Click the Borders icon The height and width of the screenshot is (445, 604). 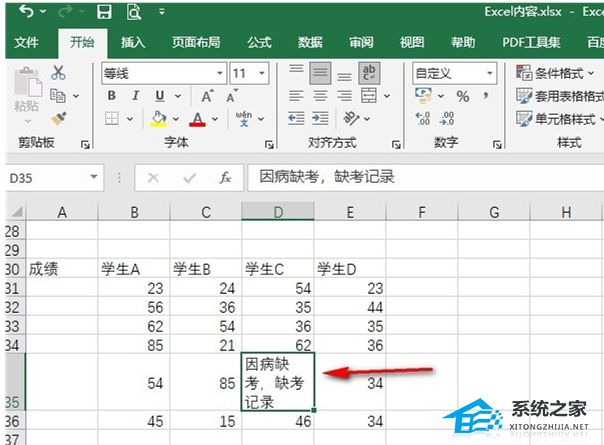[x=112, y=119]
